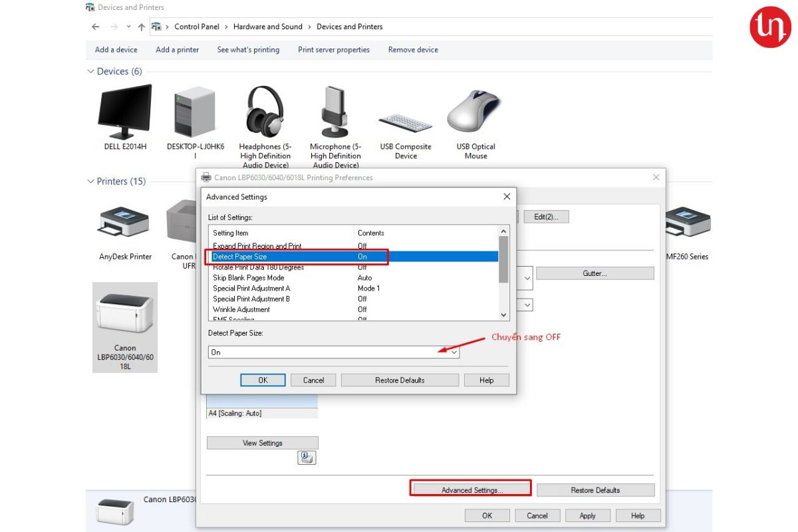
Task: Click the Advanced Settings... button
Action: [x=472, y=490]
